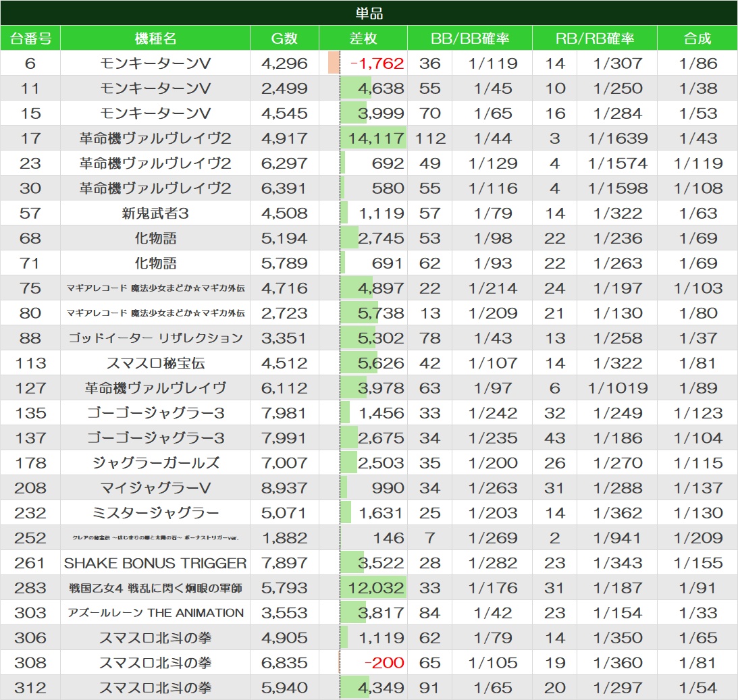
Task: Click ミスタージャグラー machine name
Action: coord(155,512)
